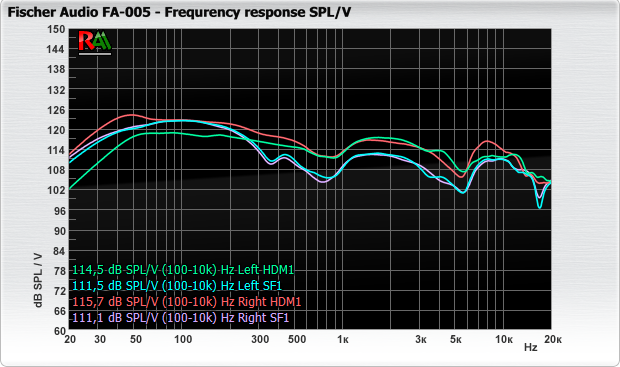Click the 60 value on the dB axis

[59, 331]
